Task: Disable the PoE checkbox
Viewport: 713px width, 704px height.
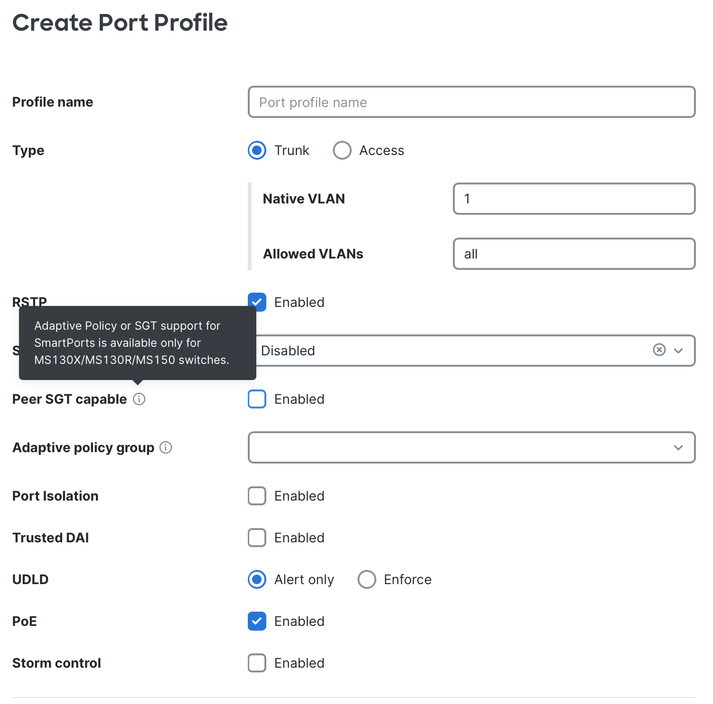Action: click(x=257, y=622)
